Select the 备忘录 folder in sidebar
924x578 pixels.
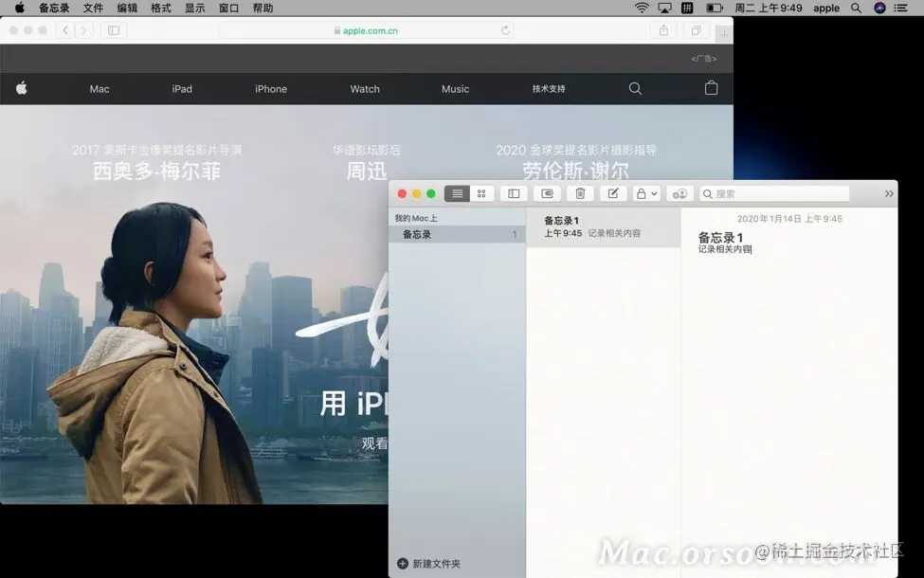tap(458, 234)
